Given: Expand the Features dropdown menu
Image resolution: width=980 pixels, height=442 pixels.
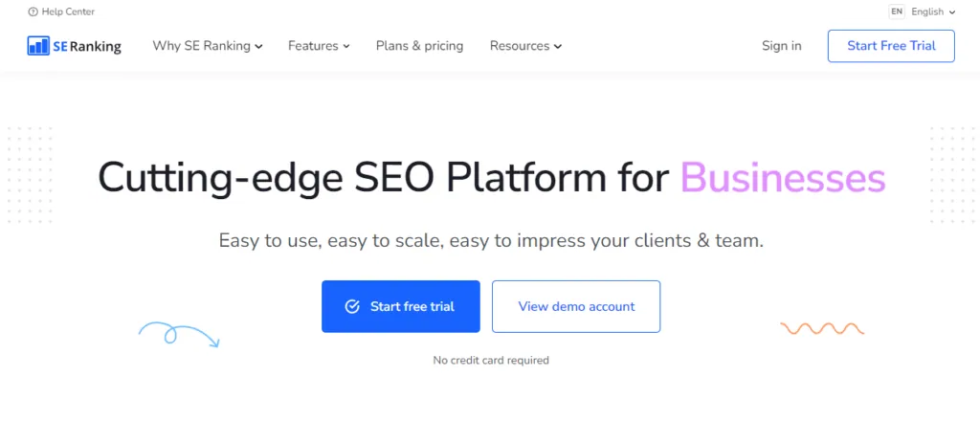Looking at the screenshot, I should (x=319, y=46).
